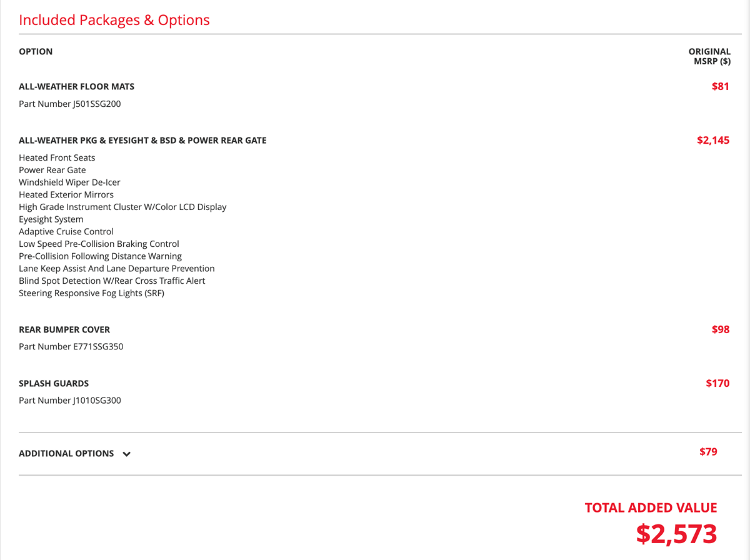Screen dimensions: 750x560
Task: Select the Heated Front Seats feature line
Action: (x=57, y=158)
